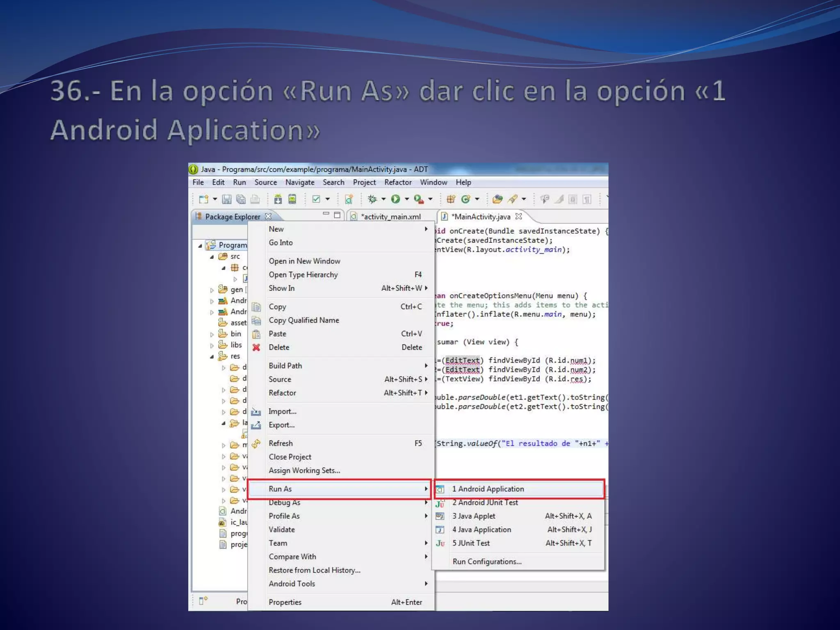Expand the bin folder tree node
Image resolution: width=840 pixels, height=630 pixels.
[212, 334]
